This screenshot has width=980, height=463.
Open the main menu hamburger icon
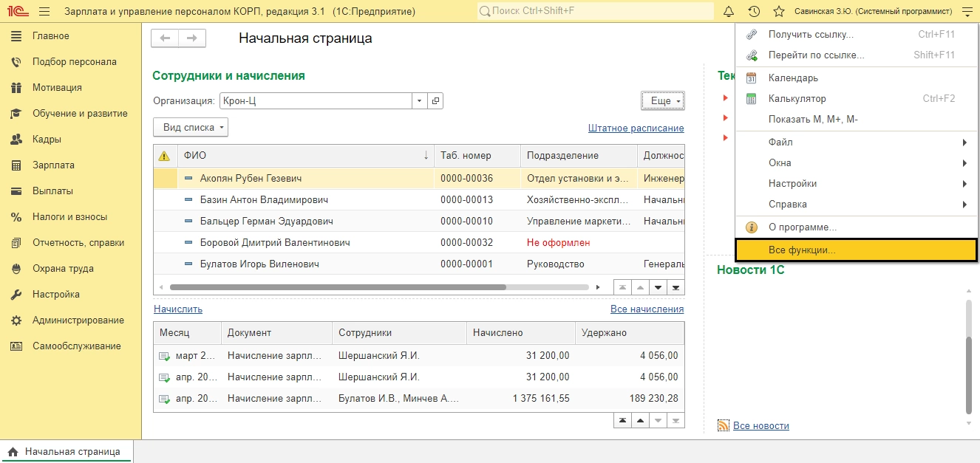click(x=967, y=12)
